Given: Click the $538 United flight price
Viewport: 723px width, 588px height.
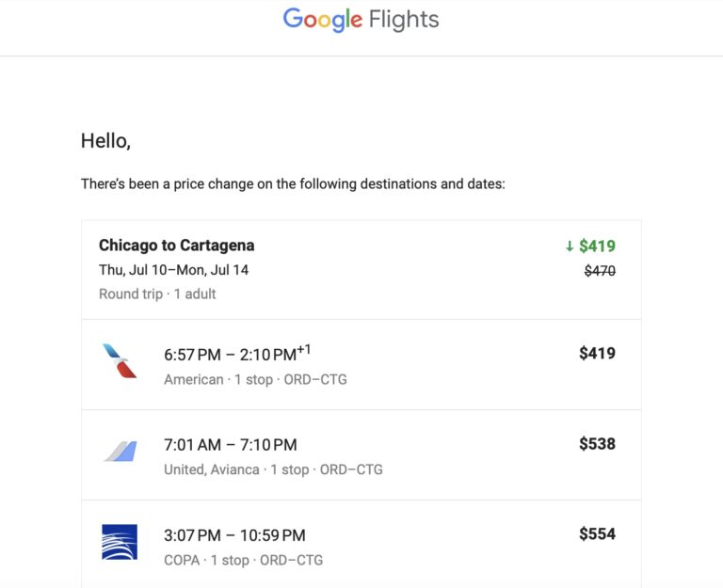Looking at the screenshot, I should point(597,444).
